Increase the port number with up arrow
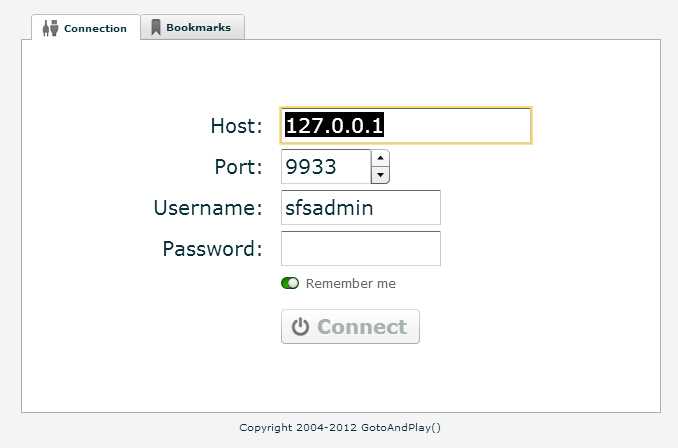This screenshot has width=678, height=448. click(x=381, y=158)
